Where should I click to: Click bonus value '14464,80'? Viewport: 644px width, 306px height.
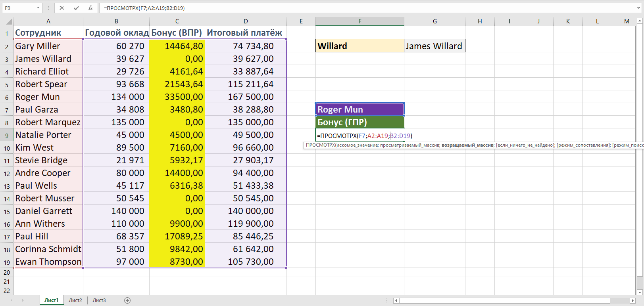click(177, 46)
